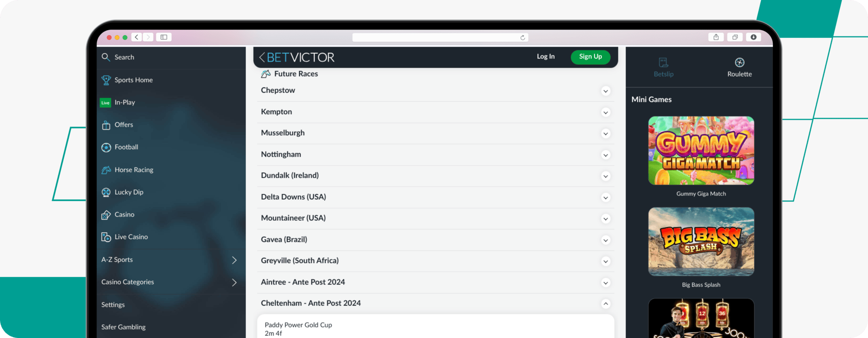Open the Casino Categories submenu
This screenshot has height=338, width=868.
click(171, 282)
